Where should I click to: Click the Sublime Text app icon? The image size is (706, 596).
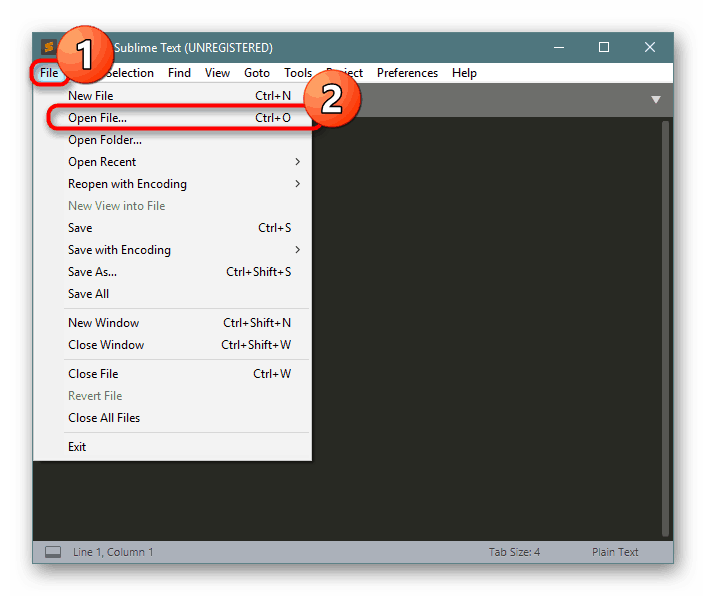[x=49, y=47]
